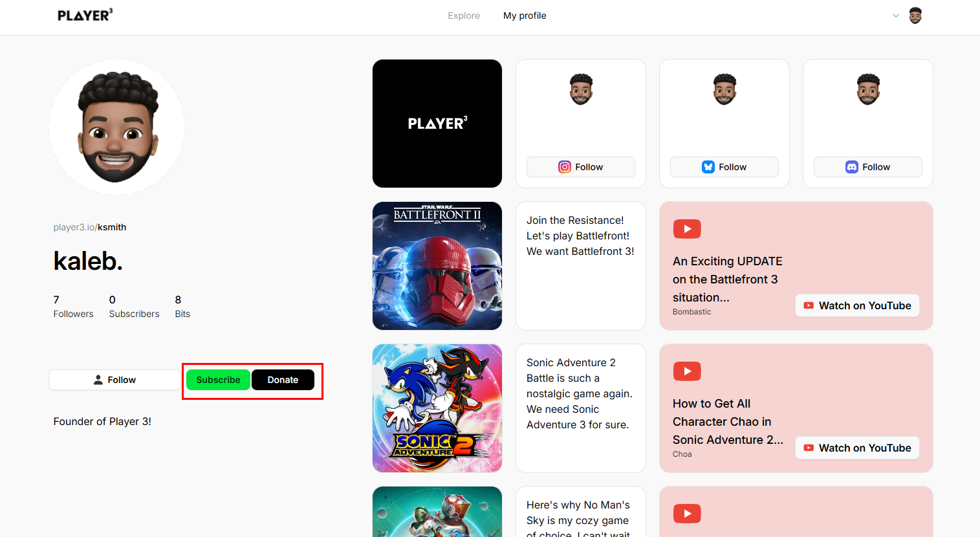The width and height of the screenshot is (980, 537).
Task: Click the PLAYER3 logo in header
Action: click(85, 15)
